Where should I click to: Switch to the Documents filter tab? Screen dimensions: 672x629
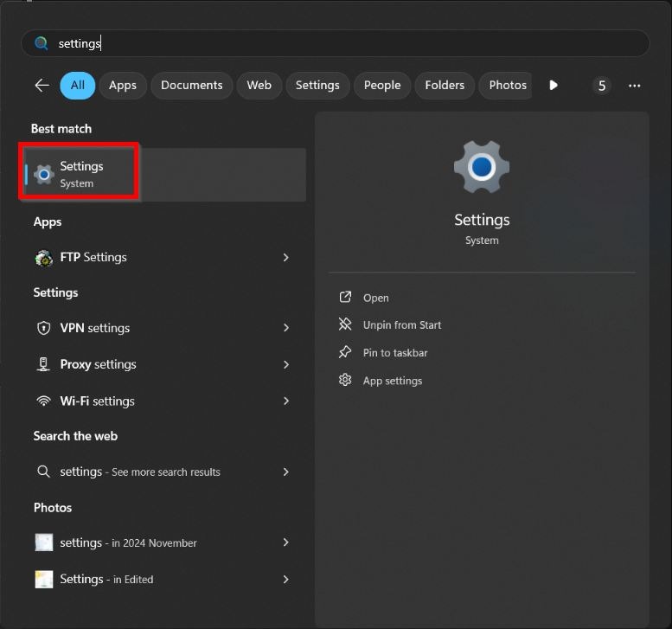pos(191,85)
